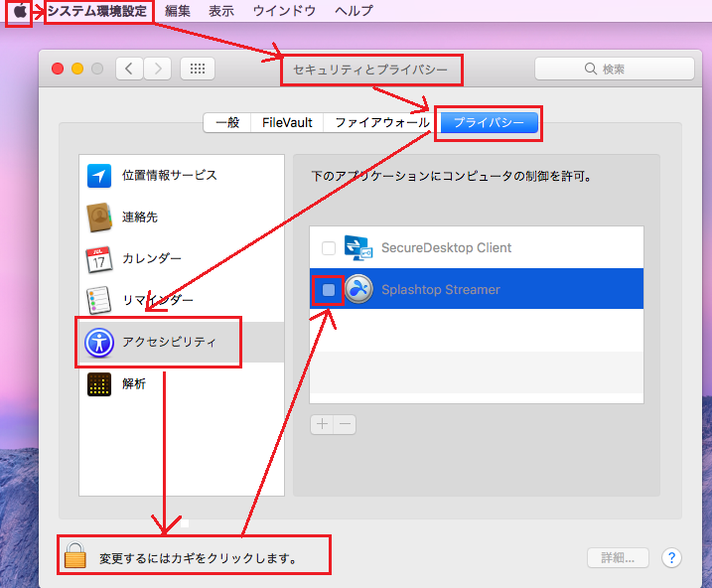
Task: Choose 解析 in the sidebar
Action: [x=182, y=384]
